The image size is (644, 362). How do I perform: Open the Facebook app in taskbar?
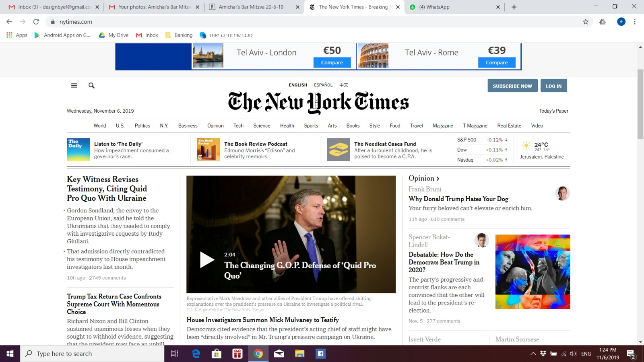[320, 354]
